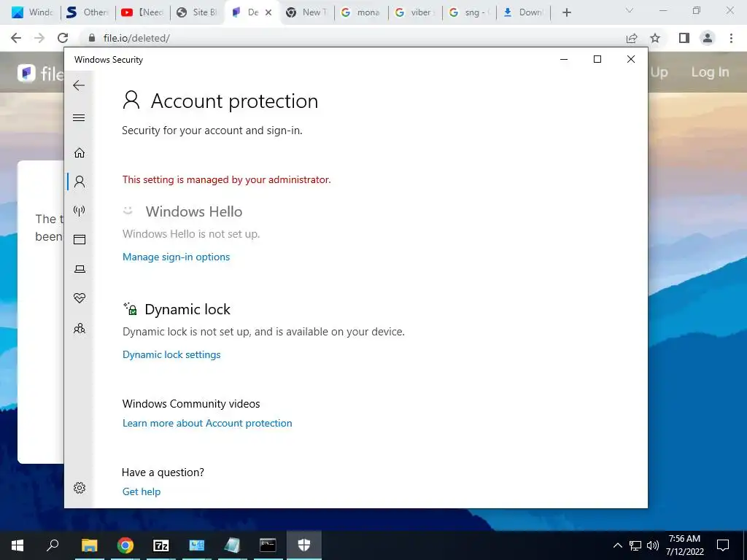Click Windows Security shield taskbar icon

pos(304,545)
